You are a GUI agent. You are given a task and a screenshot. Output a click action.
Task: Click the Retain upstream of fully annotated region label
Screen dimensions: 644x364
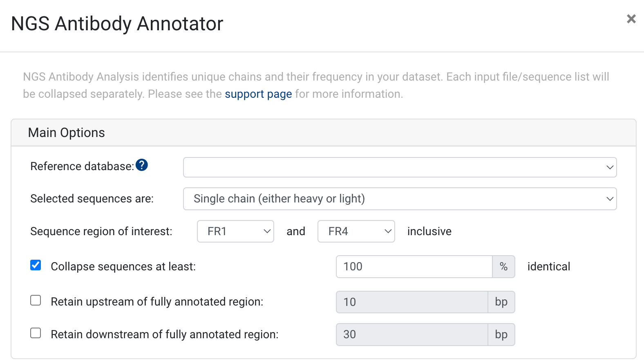[157, 302]
